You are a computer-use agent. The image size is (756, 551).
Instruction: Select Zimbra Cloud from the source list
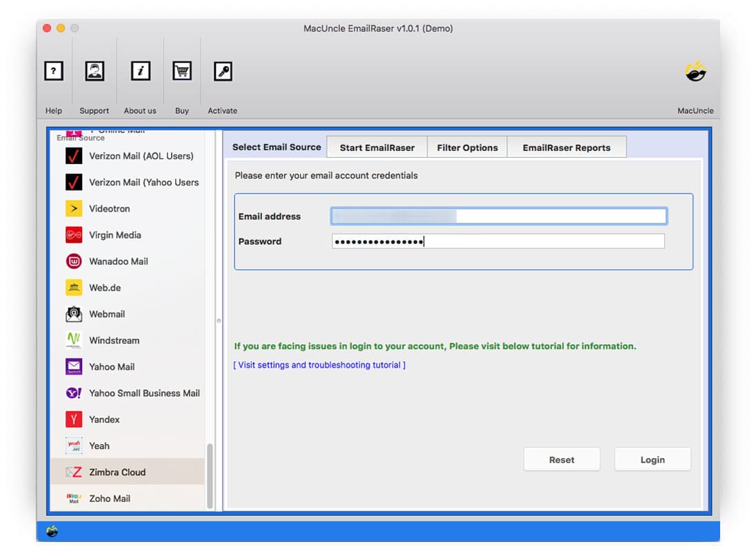tap(117, 472)
